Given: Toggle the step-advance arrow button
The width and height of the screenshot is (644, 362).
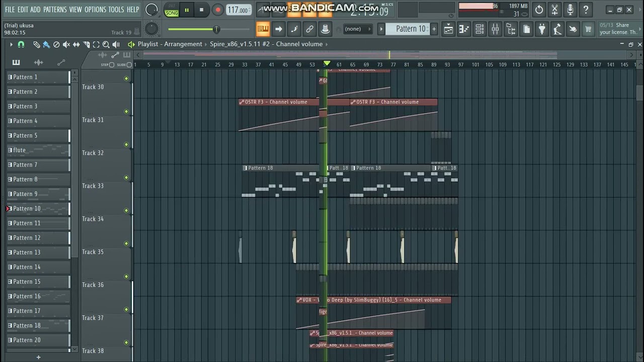Looking at the screenshot, I should tap(278, 29).
